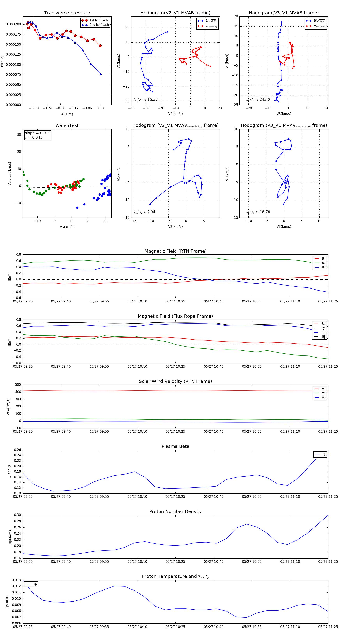Click the "Tp(10^6K)" y-axis label
351x644 pixels.
(x=8, y=602)
